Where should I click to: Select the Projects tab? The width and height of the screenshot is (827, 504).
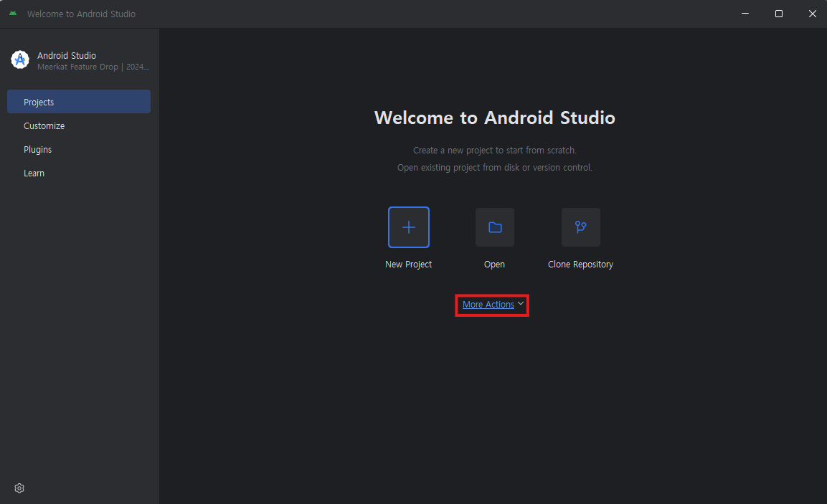(x=79, y=102)
